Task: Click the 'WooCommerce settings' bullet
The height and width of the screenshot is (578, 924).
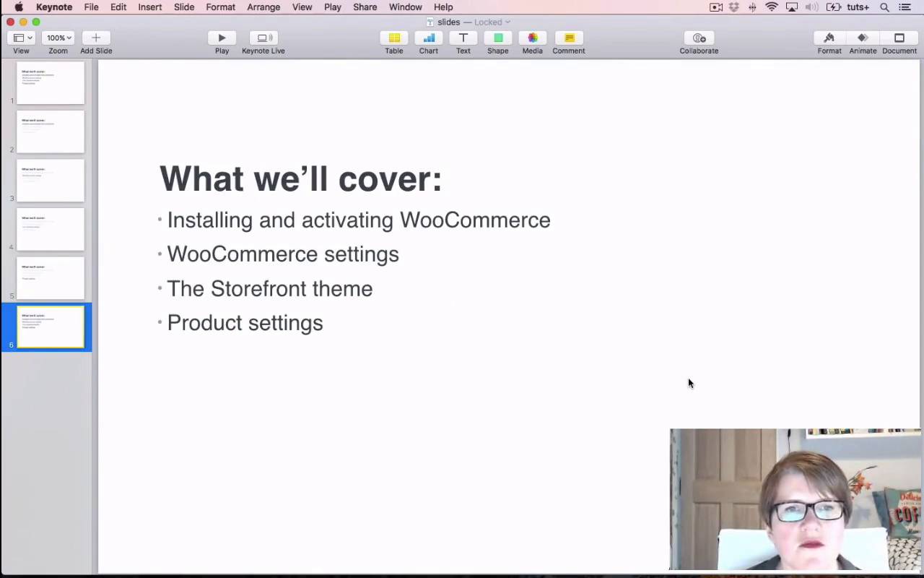Action: click(283, 254)
